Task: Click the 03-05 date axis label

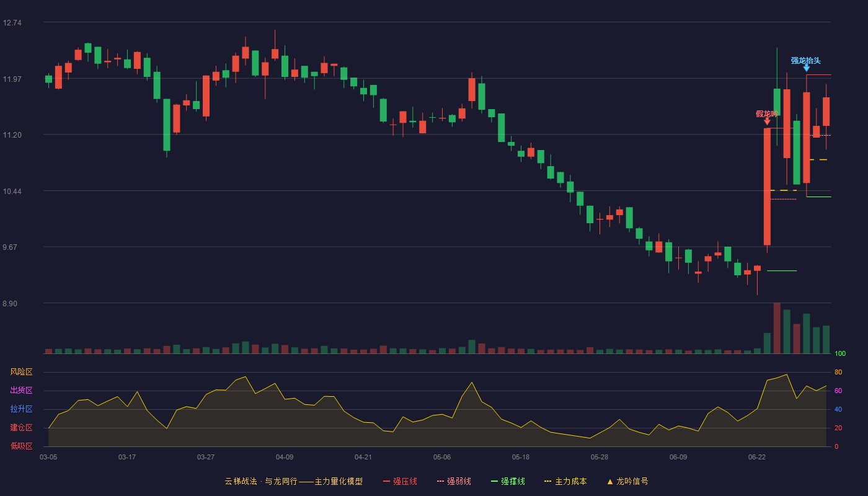Action: [x=48, y=457]
